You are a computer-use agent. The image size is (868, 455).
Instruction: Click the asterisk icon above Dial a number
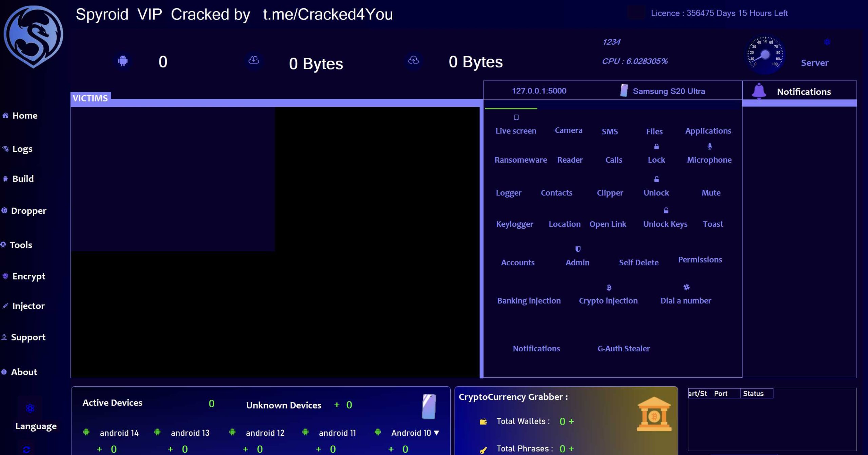click(686, 287)
